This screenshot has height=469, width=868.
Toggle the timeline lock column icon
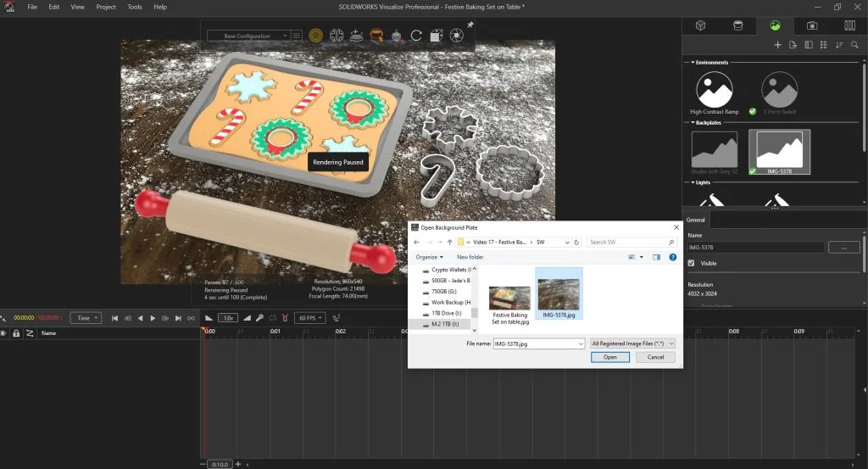coord(15,333)
